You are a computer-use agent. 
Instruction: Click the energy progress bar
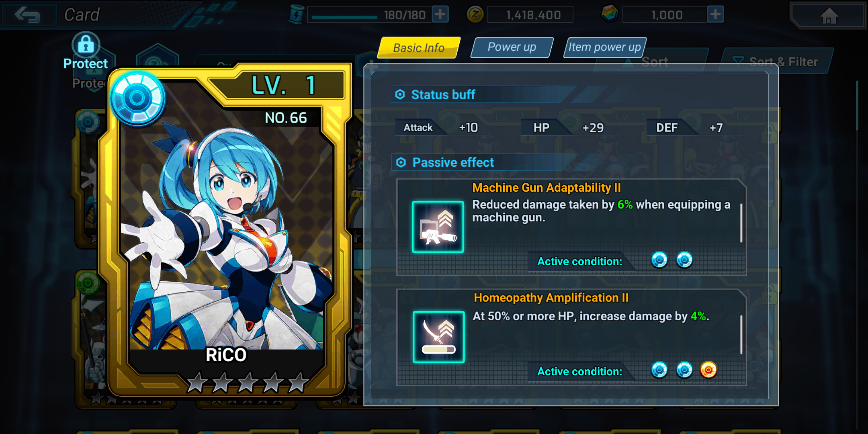(344, 17)
